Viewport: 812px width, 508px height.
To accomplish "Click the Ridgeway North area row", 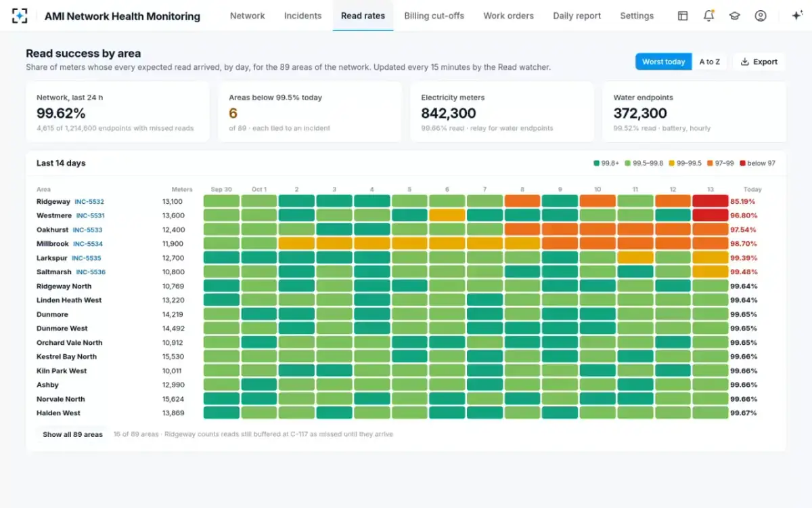I will [406, 286].
